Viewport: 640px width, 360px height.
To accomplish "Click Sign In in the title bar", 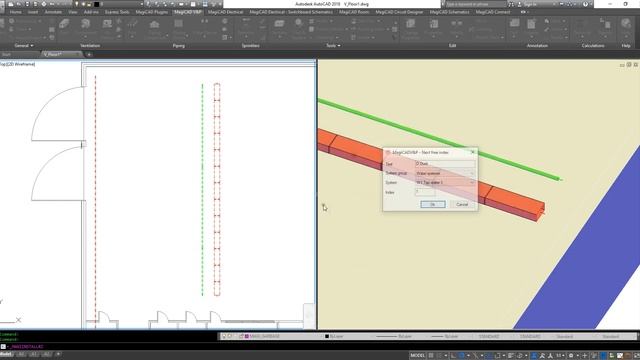I will pyautogui.click(x=529, y=4).
